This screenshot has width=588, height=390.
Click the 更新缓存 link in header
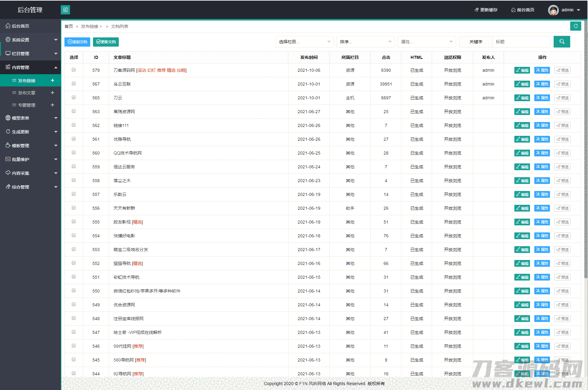(486, 10)
